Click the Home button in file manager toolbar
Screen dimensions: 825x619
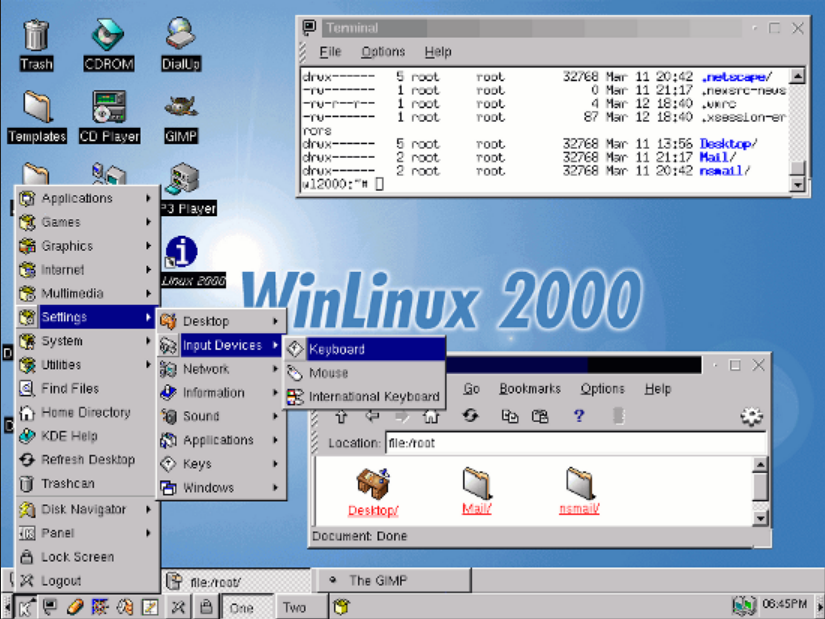(x=431, y=416)
